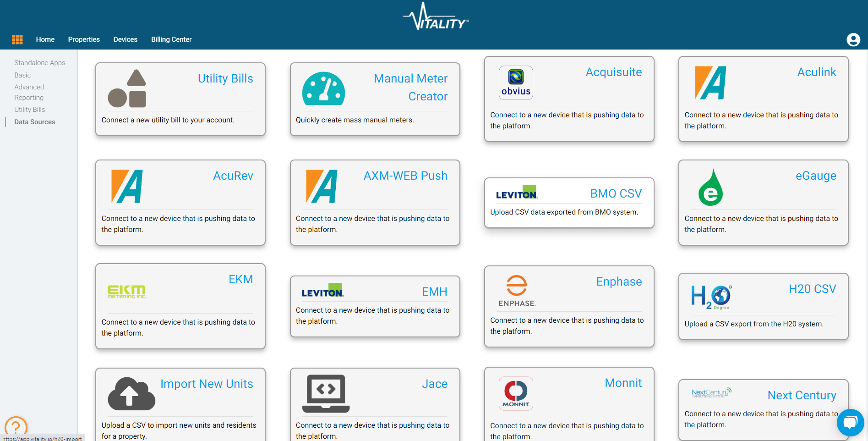
Task: Click the H2O Degree logo
Action: click(x=712, y=297)
